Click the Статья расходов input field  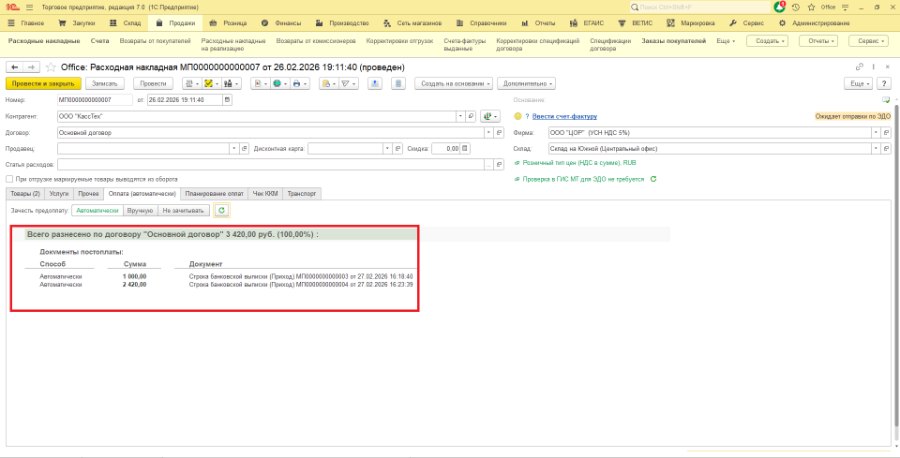point(270,165)
